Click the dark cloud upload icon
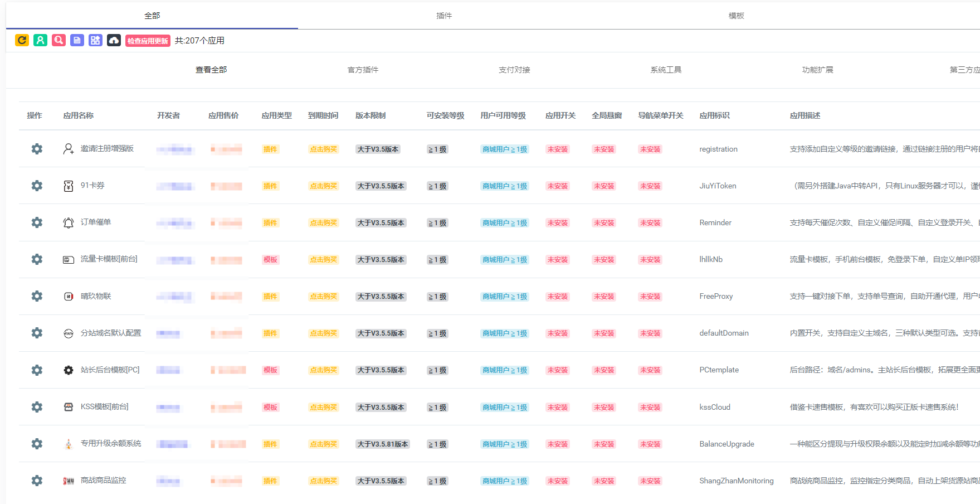 (x=114, y=40)
